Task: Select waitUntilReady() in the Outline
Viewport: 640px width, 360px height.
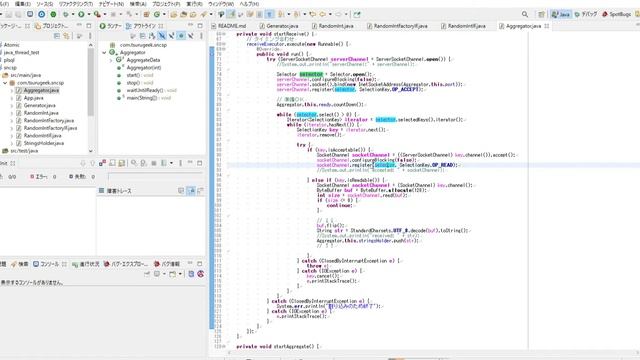Action: pos(151,91)
